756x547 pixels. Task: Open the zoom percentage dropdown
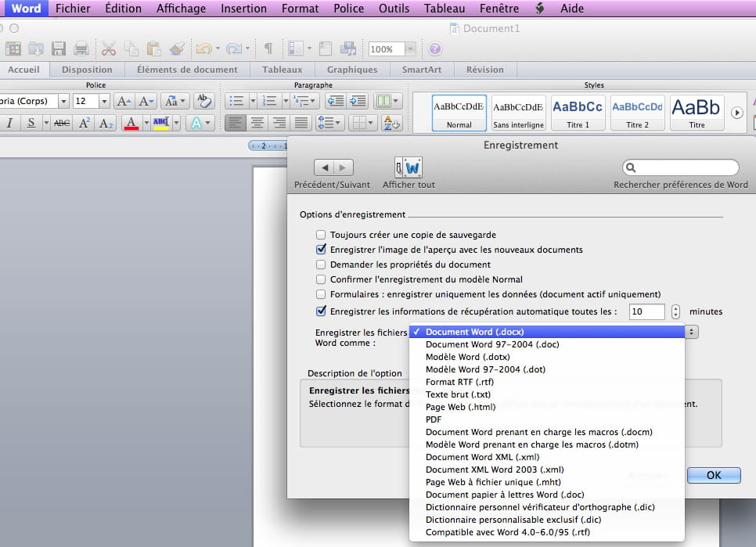(410, 49)
